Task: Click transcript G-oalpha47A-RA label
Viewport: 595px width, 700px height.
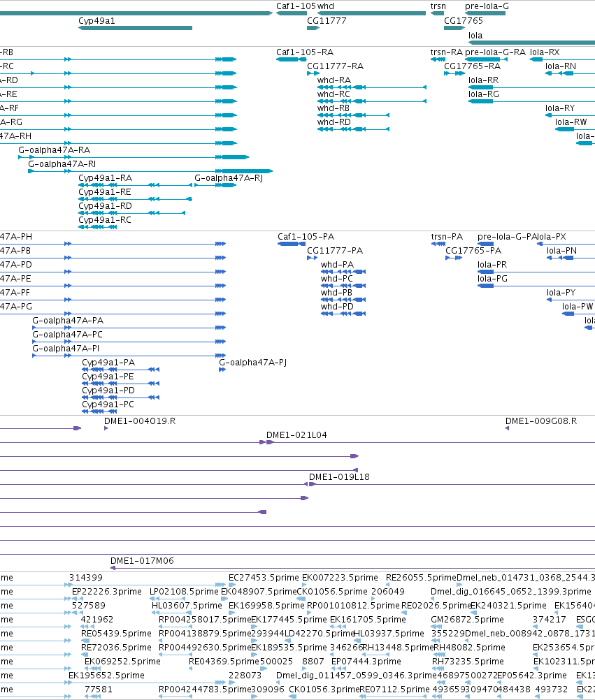Action: coord(54,150)
